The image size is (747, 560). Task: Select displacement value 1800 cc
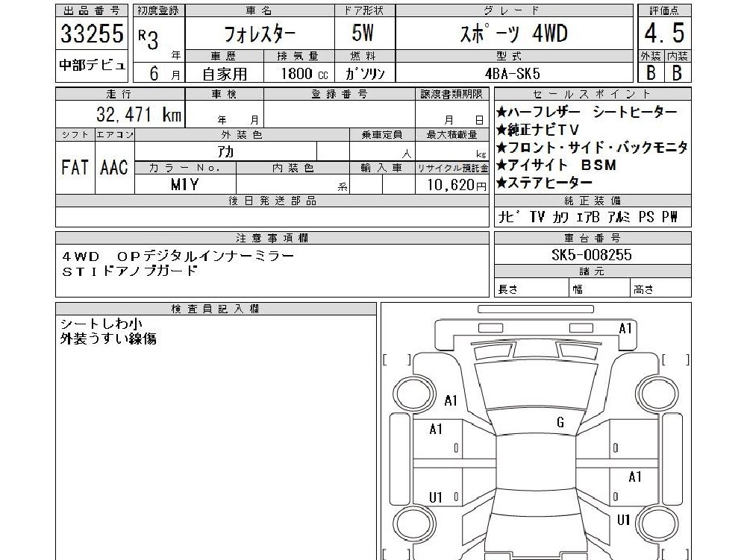(304, 74)
